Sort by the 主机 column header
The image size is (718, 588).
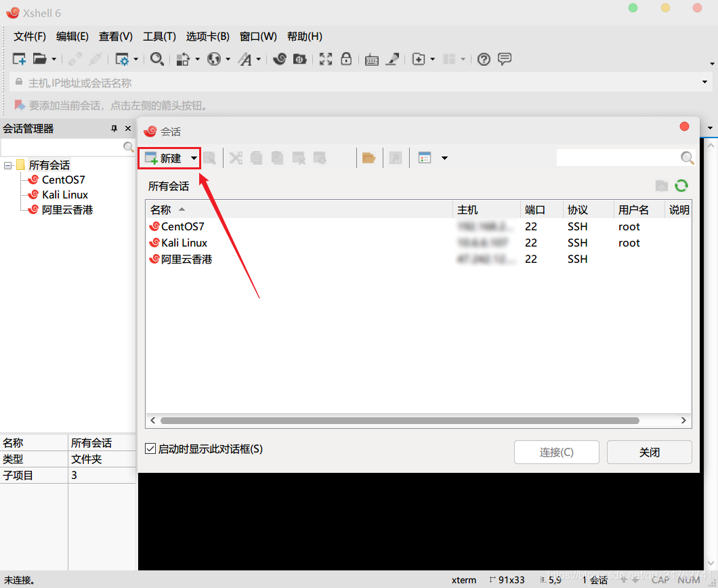(x=487, y=210)
